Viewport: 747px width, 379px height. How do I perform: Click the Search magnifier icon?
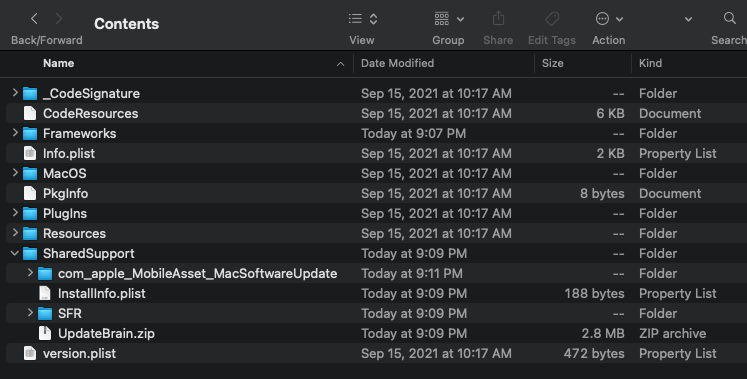pos(729,19)
